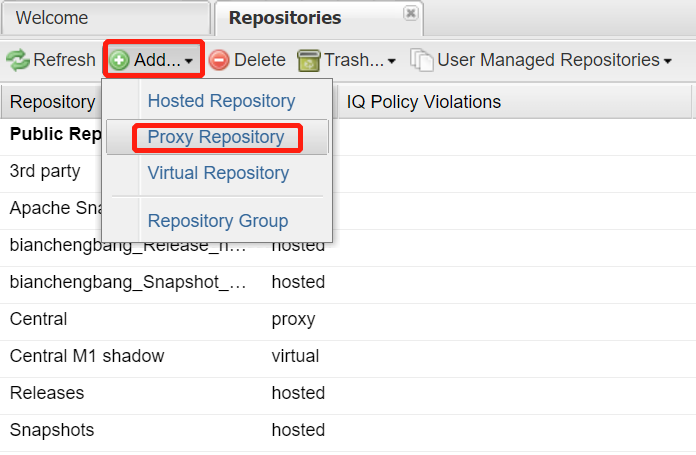Sort by IQ Policy Violations column header
Viewport: 696px width, 455px height.
point(423,102)
